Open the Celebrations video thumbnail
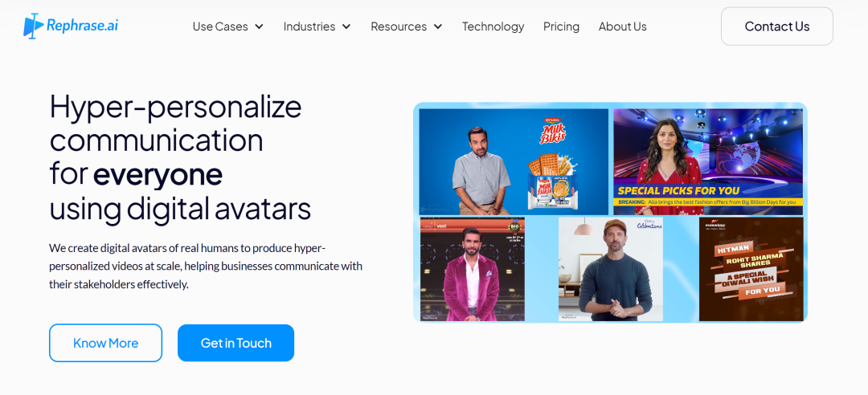 611,269
